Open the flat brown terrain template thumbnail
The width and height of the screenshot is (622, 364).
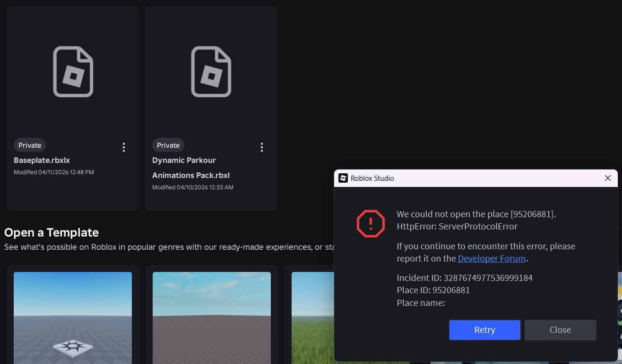pos(212,318)
